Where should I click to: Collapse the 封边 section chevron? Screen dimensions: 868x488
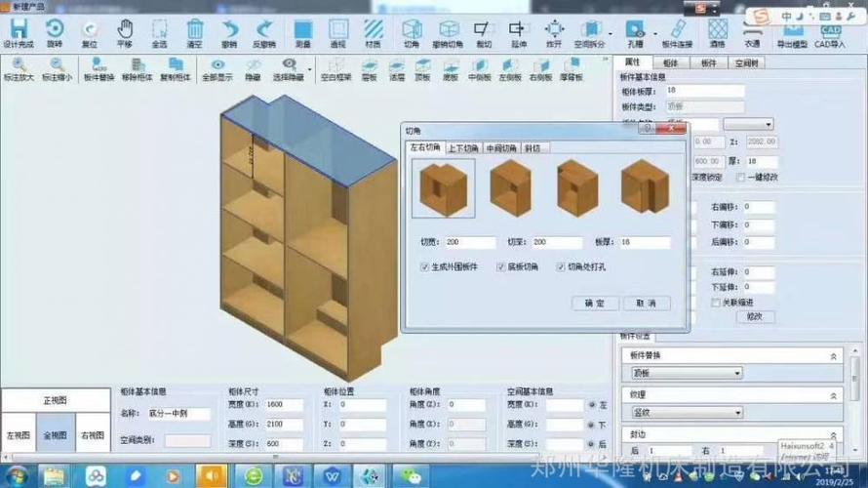point(833,435)
